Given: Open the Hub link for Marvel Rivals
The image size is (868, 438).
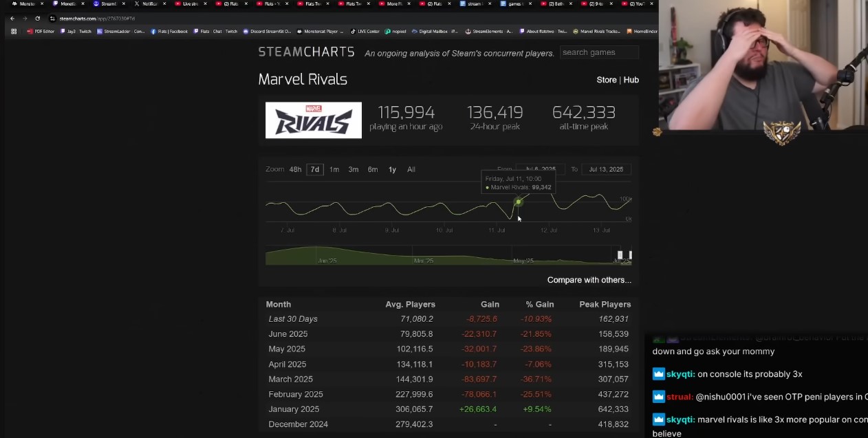Looking at the screenshot, I should click(x=631, y=80).
